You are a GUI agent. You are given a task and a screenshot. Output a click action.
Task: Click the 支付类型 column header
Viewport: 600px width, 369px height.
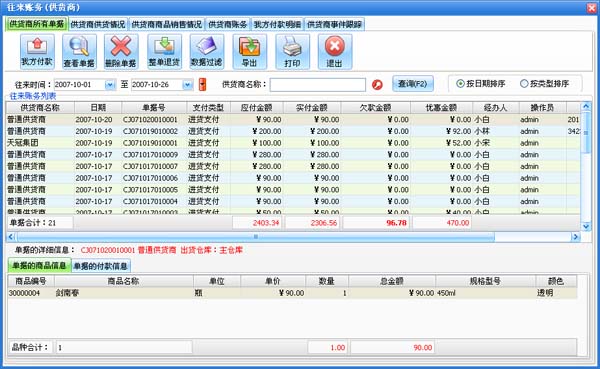point(209,108)
